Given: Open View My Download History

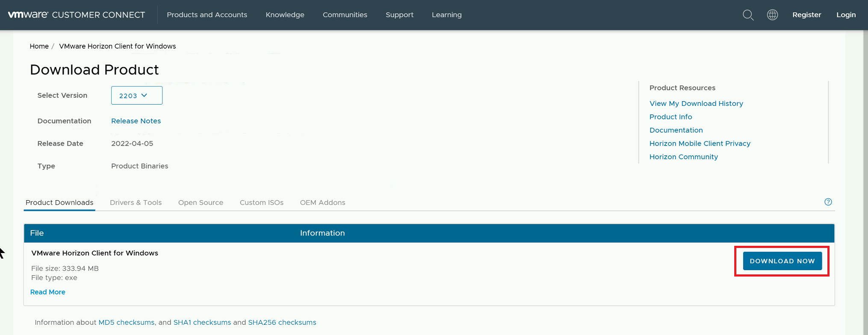Looking at the screenshot, I should tap(696, 103).
